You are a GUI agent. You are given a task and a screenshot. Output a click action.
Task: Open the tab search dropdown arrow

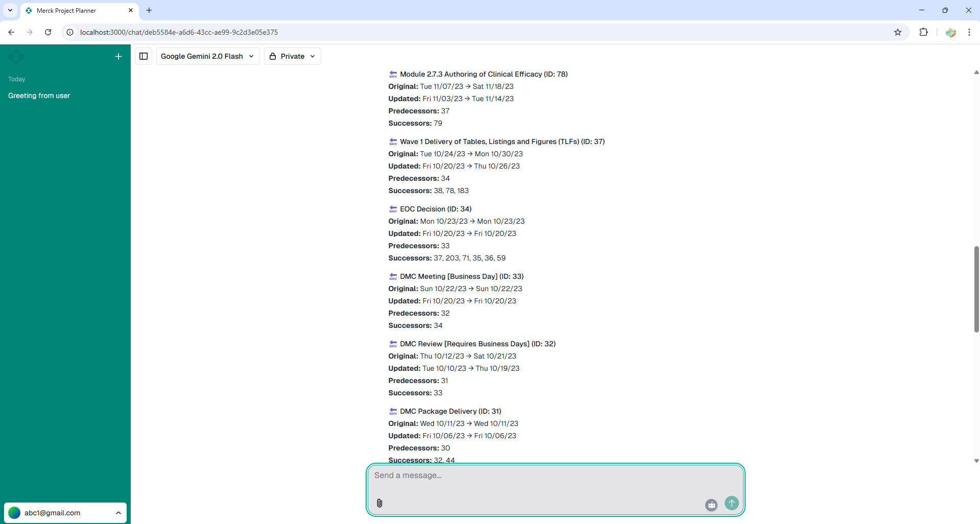pyautogui.click(x=10, y=10)
